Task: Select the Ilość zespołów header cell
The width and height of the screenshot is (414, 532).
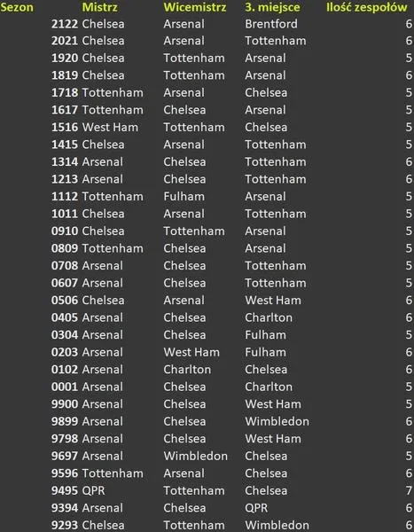Action: pyautogui.click(x=367, y=7)
